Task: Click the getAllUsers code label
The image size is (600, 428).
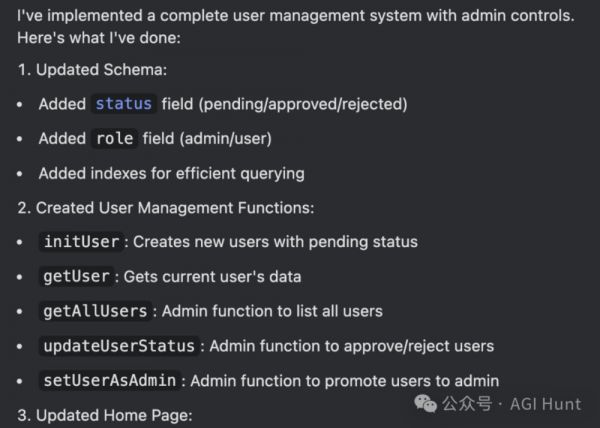Action: coord(96,311)
